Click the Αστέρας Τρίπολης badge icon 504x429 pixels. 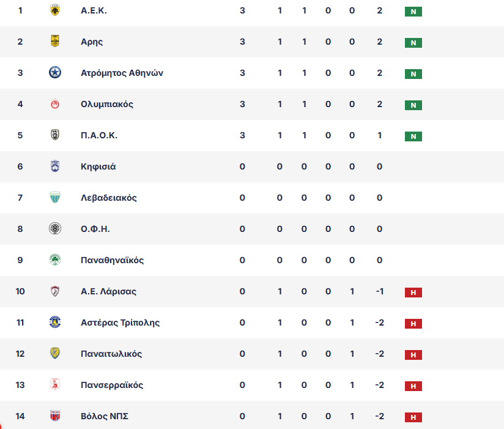tap(55, 323)
